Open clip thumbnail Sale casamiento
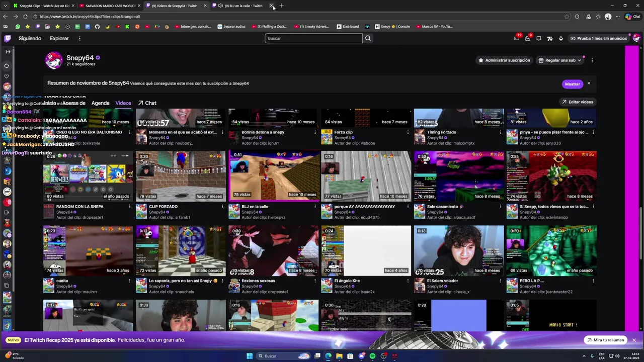 pyautogui.click(x=459, y=175)
